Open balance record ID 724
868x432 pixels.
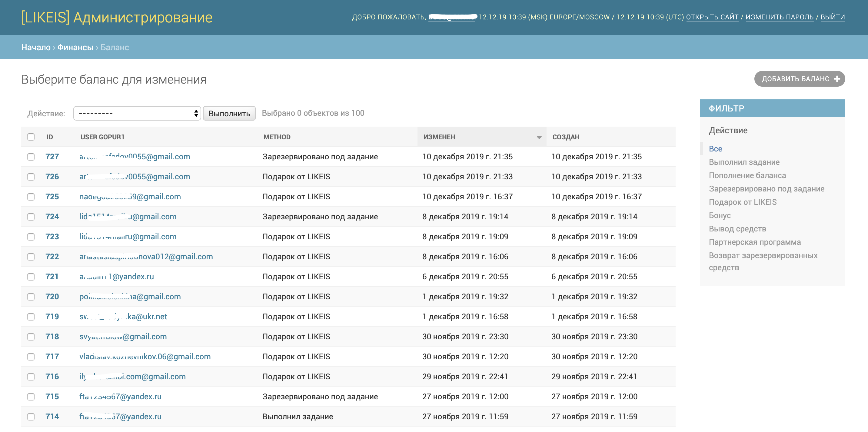52,217
